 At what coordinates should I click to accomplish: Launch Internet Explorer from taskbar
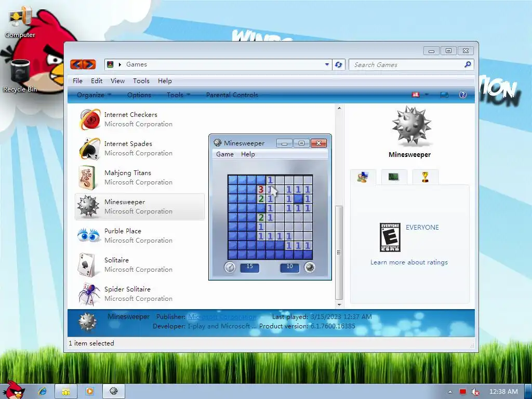pos(43,391)
